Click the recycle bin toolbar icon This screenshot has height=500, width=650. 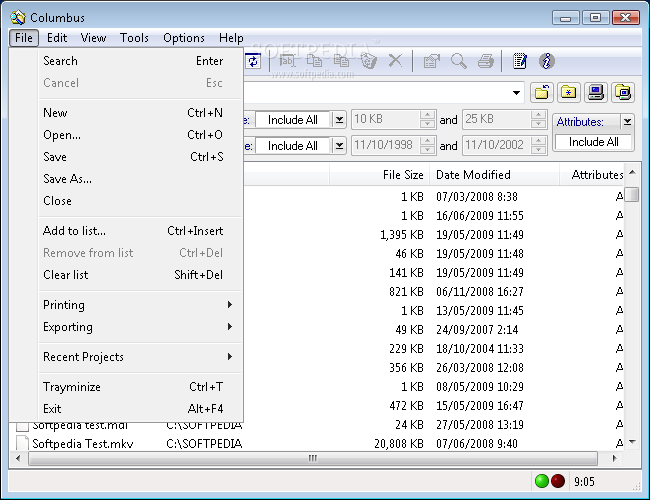[368, 61]
